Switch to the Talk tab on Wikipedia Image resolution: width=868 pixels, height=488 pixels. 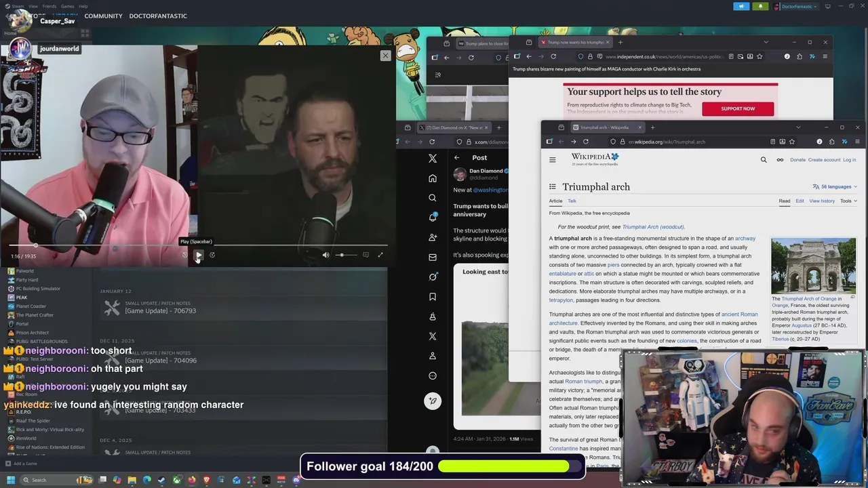pyautogui.click(x=572, y=201)
